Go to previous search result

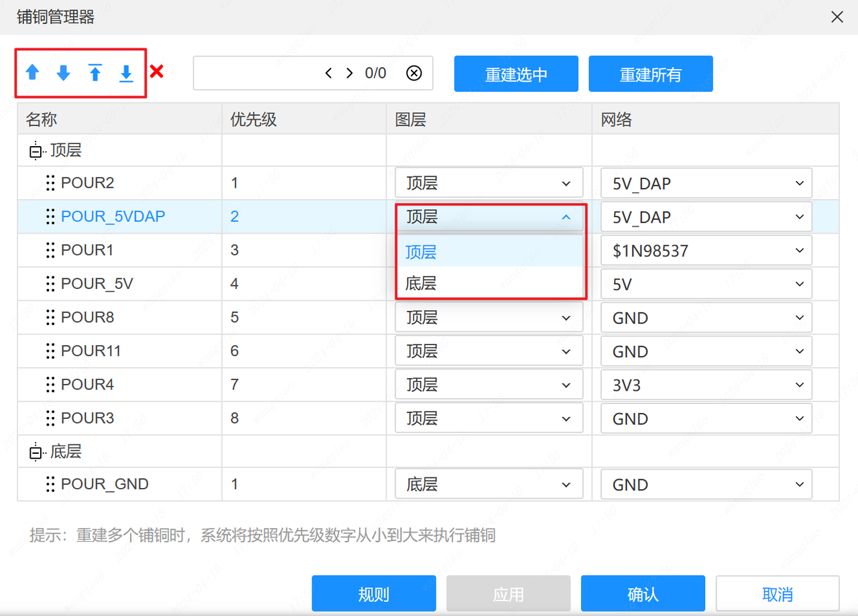tap(328, 73)
